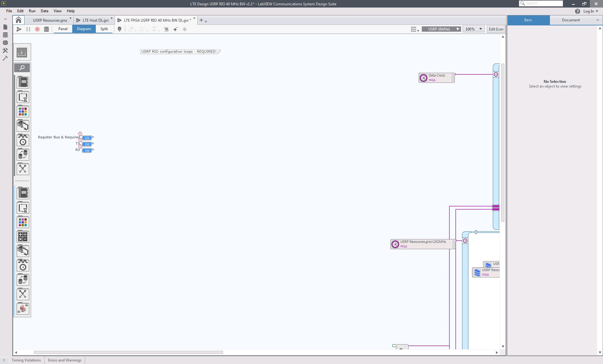This screenshot has width=603, height=364.
Task: Switch to Item pane tab
Action: click(528, 20)
